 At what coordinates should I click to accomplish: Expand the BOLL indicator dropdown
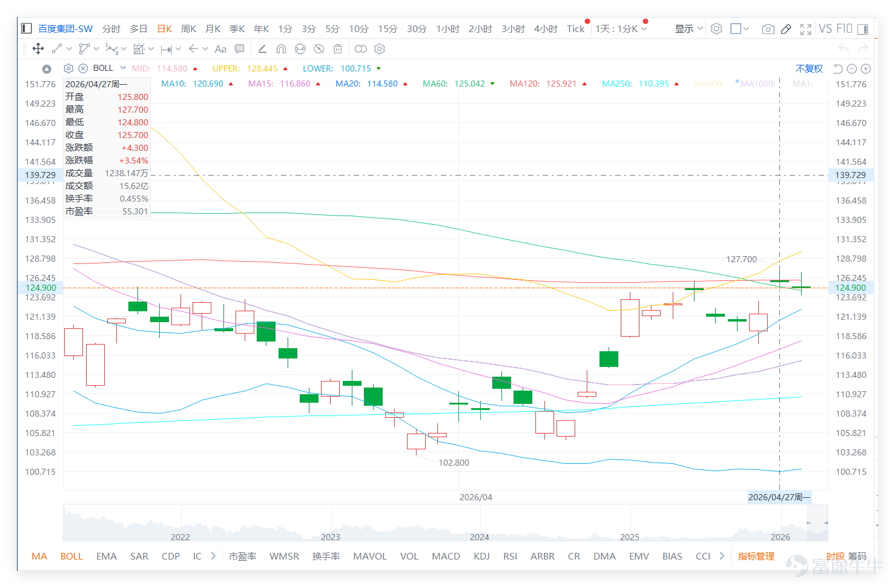coord(123,68)
